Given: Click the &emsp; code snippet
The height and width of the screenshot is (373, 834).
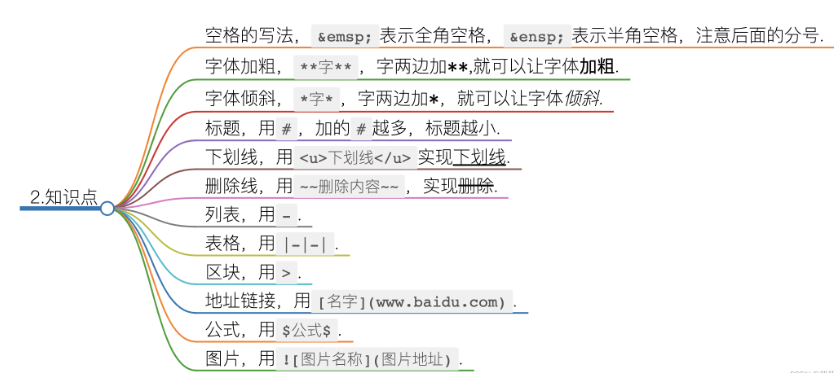Looking at the screenshot, I should click(345, 37).
